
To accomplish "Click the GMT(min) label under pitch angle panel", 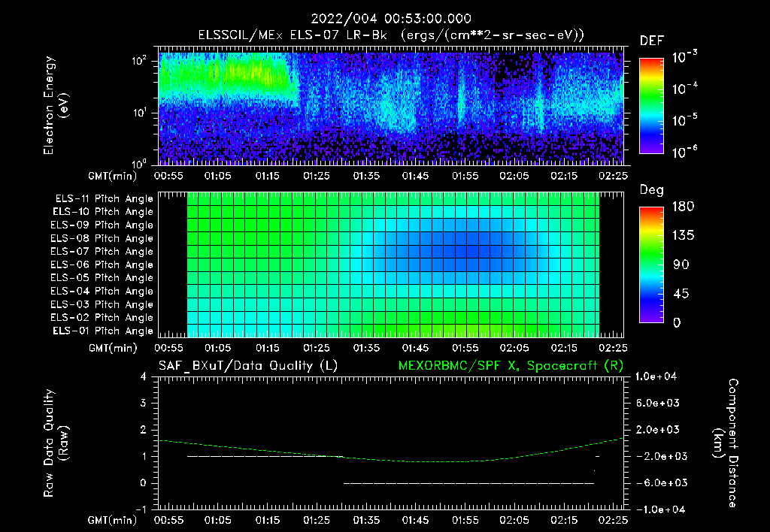I will 113,349.
